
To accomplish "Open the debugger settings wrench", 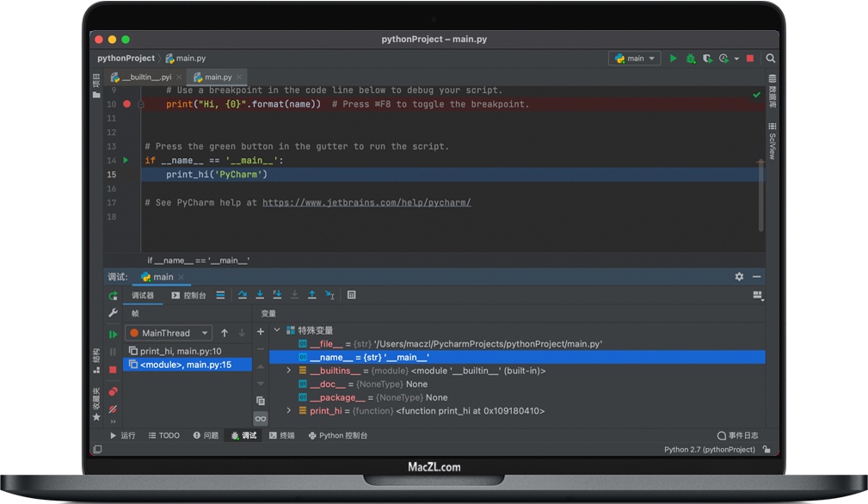I will [x=112, y=313].
